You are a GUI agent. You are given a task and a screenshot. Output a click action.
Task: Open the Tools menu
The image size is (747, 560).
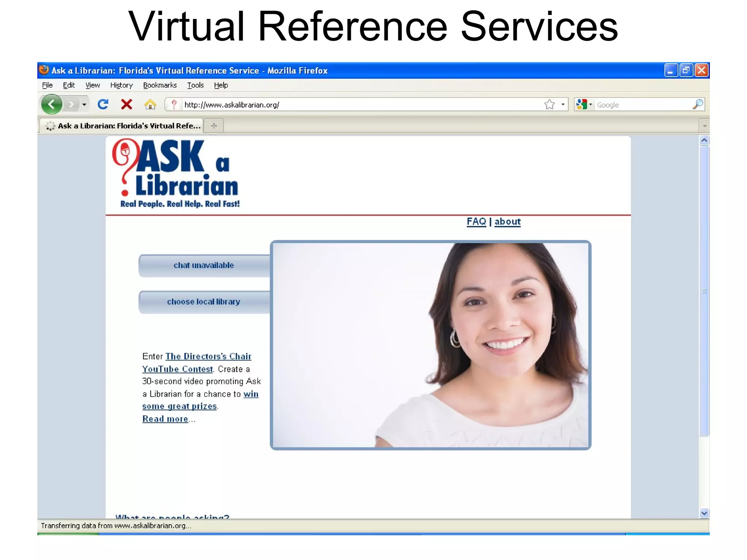[196, 85]
